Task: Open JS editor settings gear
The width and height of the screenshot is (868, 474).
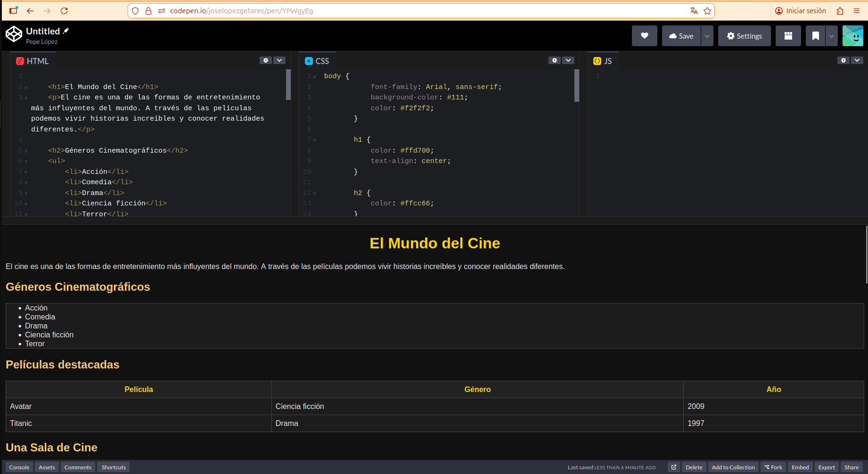Action: click(x=843, y=60)
